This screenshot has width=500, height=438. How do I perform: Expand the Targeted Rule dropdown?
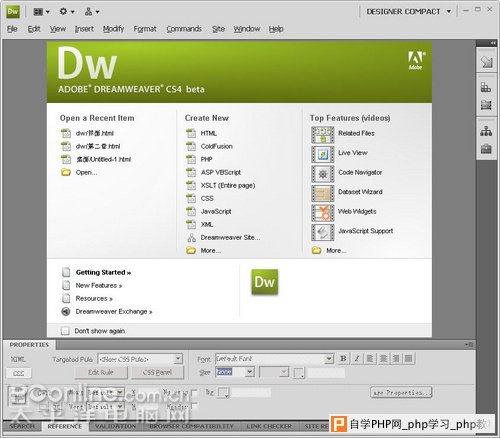[x=178, y=359]
